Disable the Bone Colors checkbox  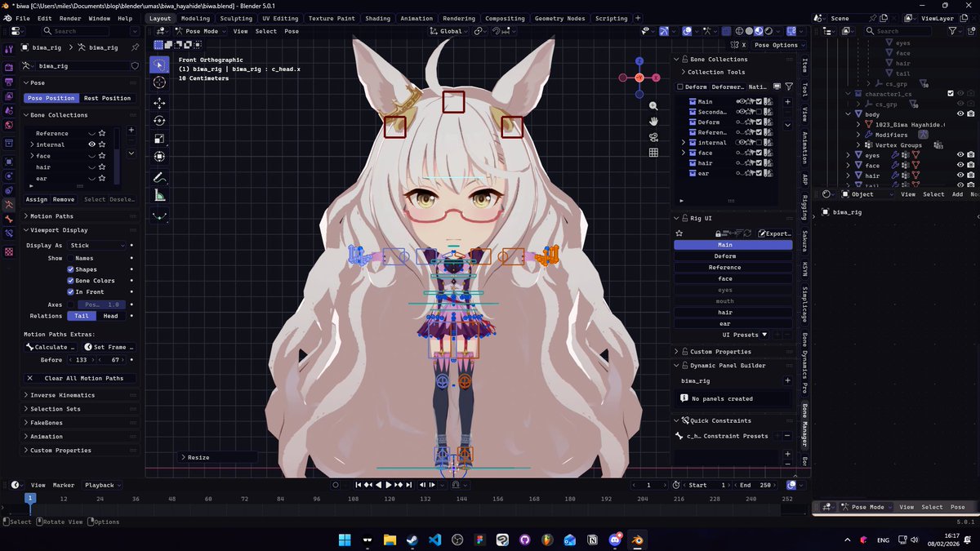[71, 281]
